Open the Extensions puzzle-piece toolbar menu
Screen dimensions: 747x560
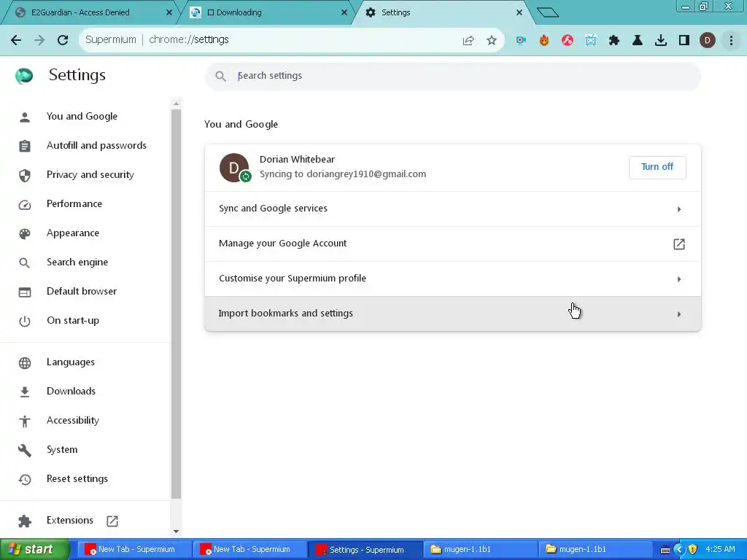614,41
